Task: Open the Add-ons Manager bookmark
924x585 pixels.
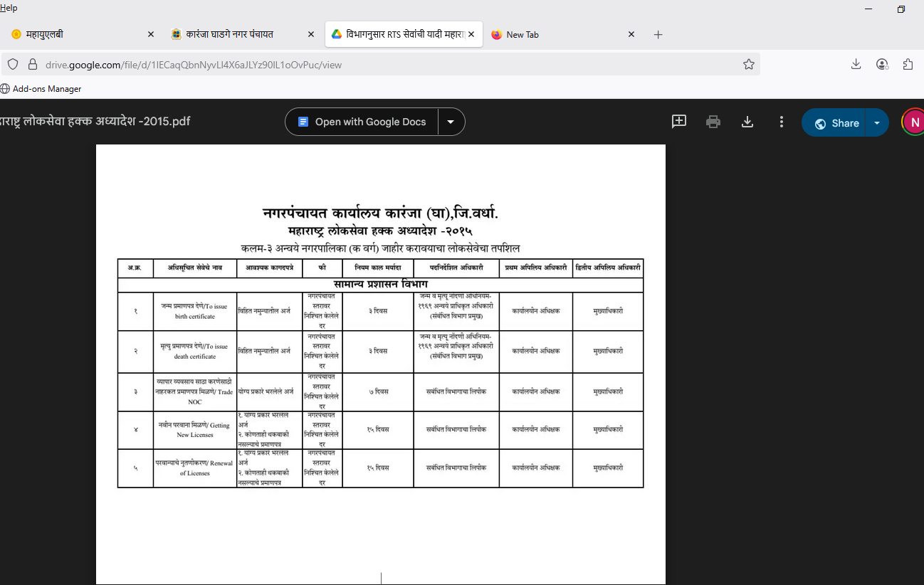Action: pyautogui.click(x=41, y=89)
